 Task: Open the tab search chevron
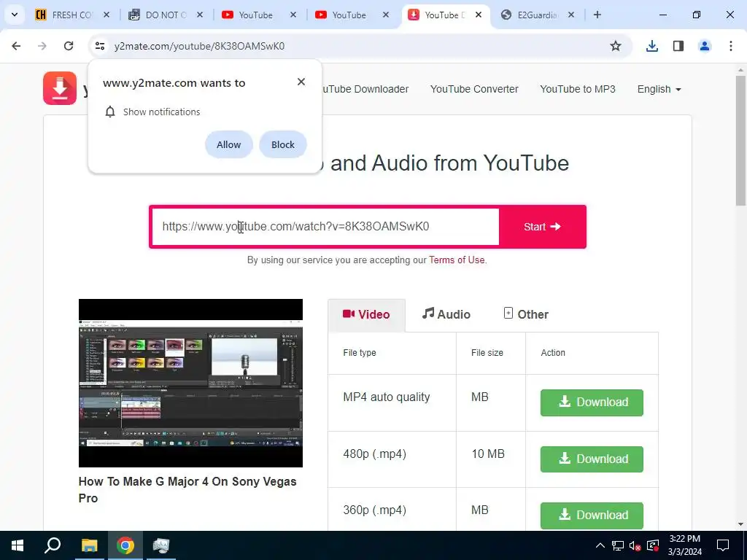(x=15, y=15)
